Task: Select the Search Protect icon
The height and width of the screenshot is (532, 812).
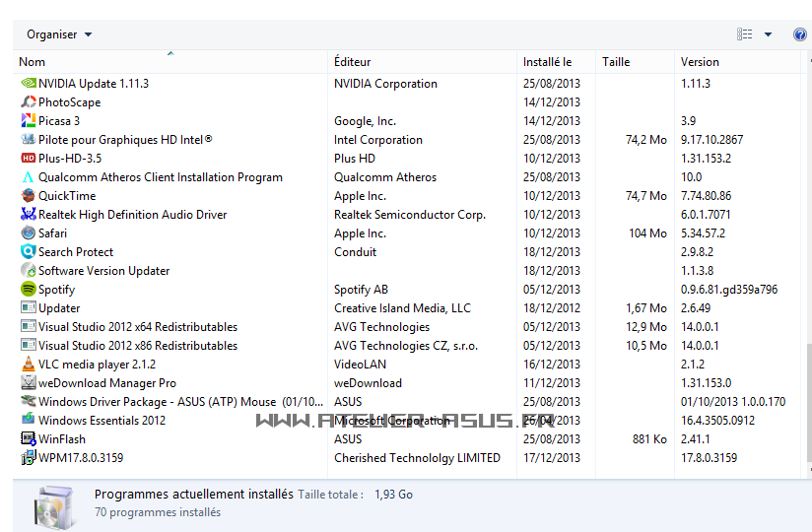Action: [x=29, y=252]
